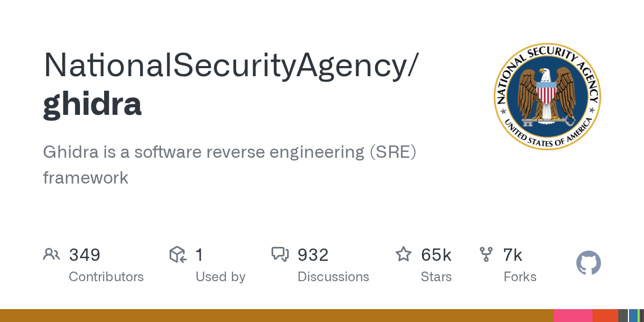Click the Contributors people icon
This screenshot has height=322, width=644.
coord(52,254)
